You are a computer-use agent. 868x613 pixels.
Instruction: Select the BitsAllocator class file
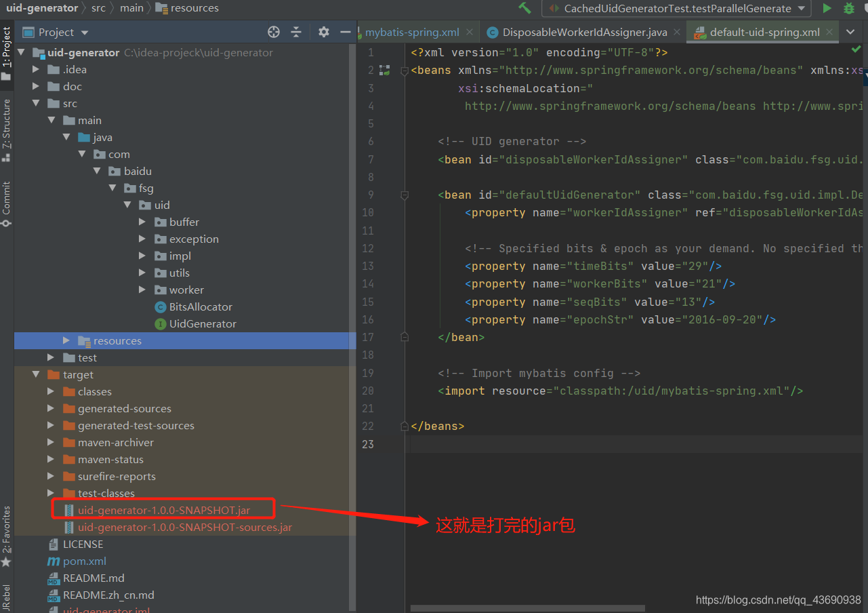point(194,306)
